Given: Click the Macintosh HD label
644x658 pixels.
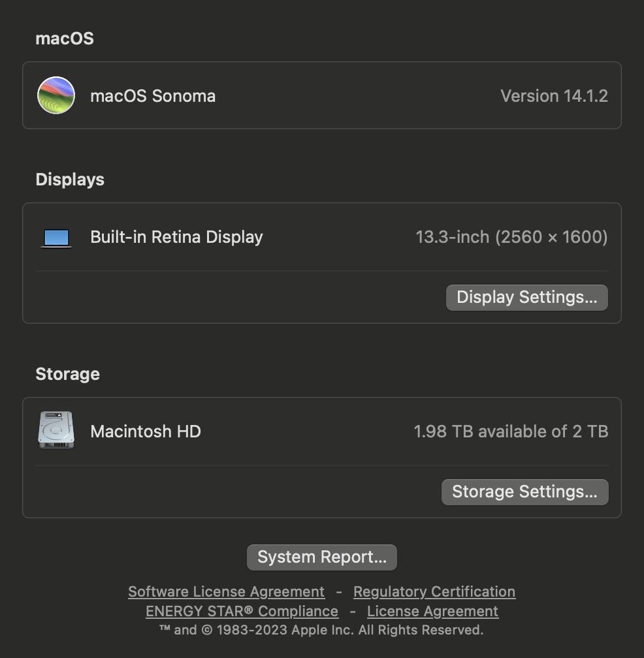Looking at the screenshot, I should [x=146, y=431].
